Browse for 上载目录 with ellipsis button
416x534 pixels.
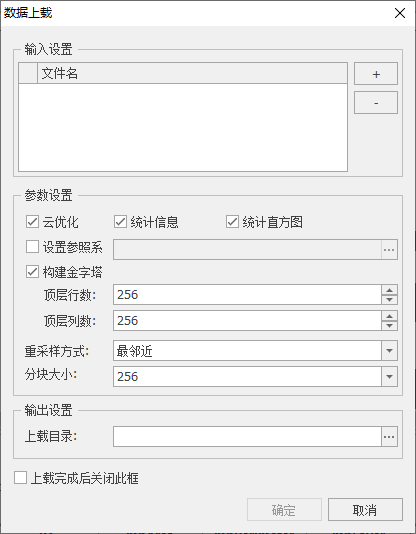389,436
